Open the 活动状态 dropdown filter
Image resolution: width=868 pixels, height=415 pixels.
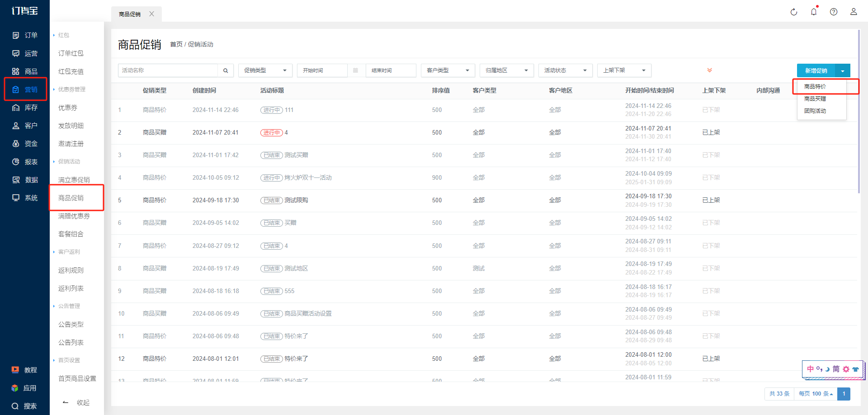pyautogui.click(x=566, y=70)
